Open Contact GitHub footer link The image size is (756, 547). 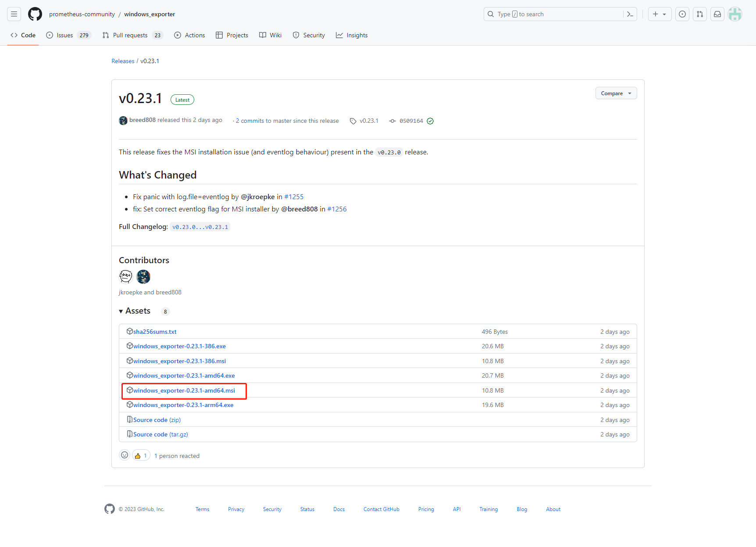click(382, 509)
